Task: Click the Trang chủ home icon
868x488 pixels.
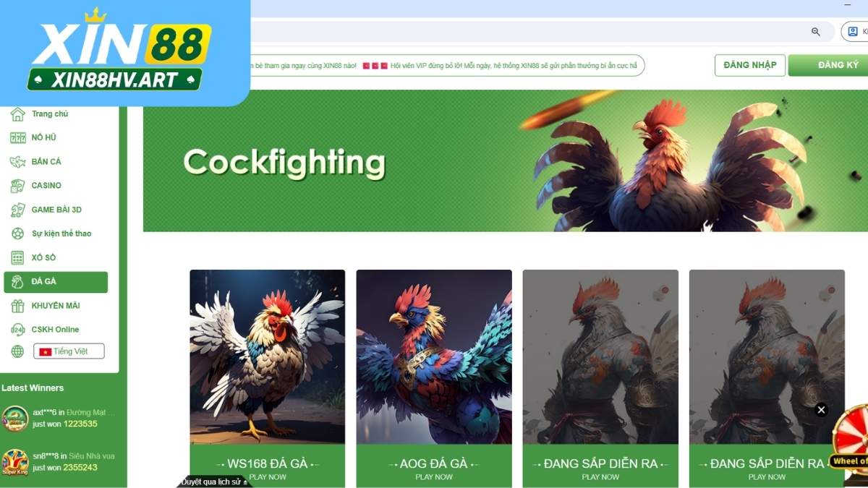Action: pyautogui.click(x=17, y=114)
